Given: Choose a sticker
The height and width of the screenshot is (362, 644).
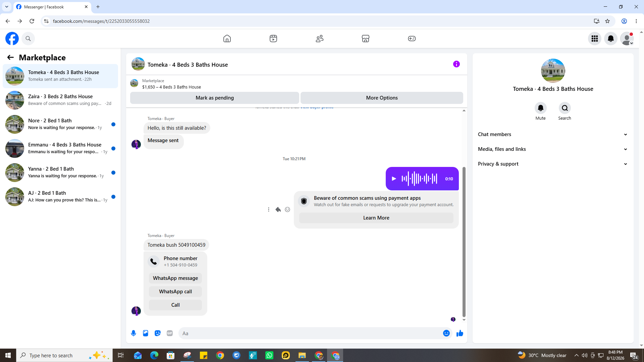Looking at the screenshot, I should click(158, 333).
